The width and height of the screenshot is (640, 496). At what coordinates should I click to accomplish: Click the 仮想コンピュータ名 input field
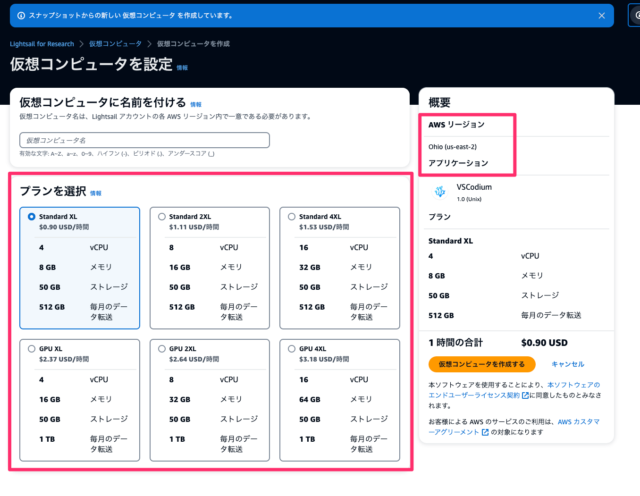pos(144,140)
